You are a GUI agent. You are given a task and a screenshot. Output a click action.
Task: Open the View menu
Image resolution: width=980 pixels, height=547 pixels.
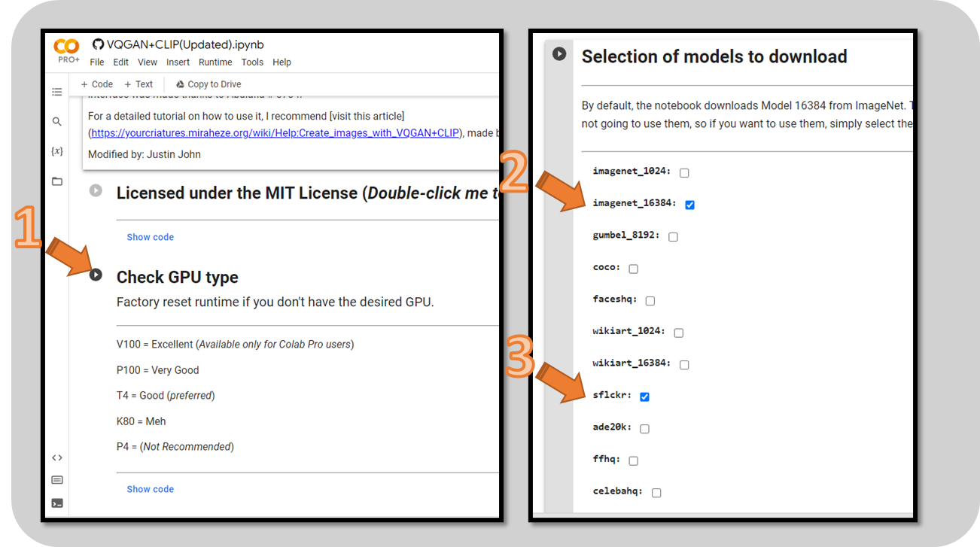pos(148,62)
